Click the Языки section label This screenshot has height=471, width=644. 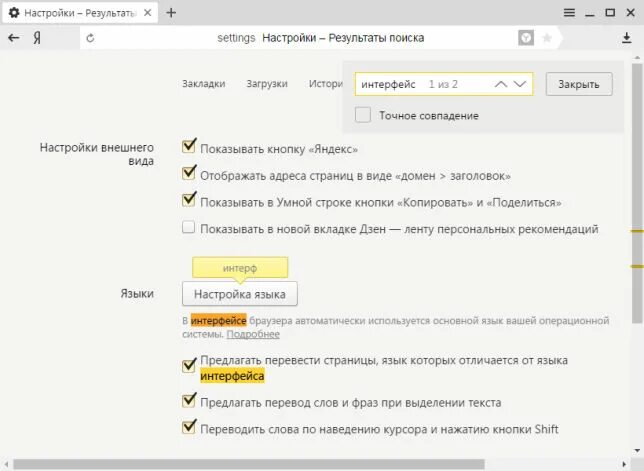tap(137, 294)
